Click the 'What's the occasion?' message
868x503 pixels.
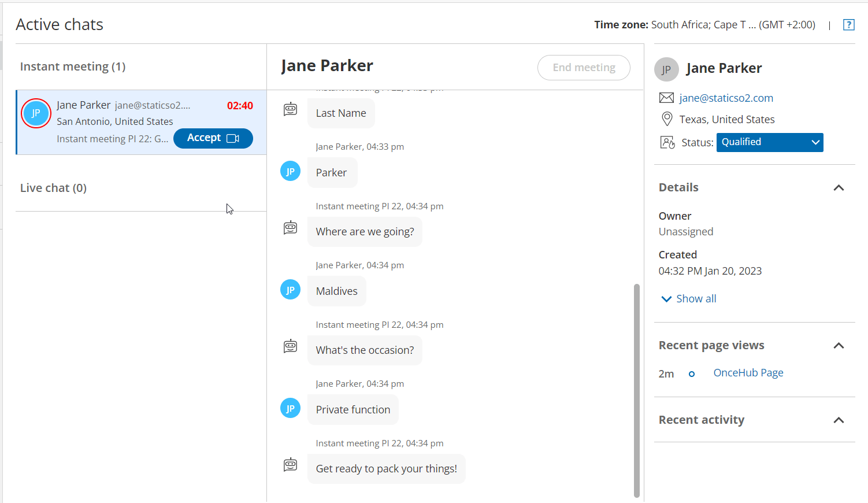(365, 350)
